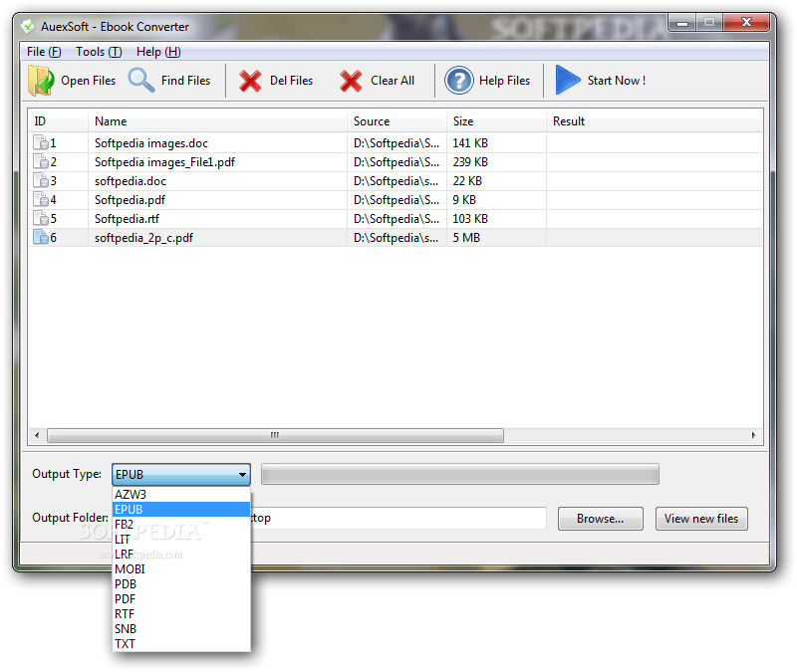Click the Del Files red X icon
The height and width of the screenshot is (672, 797).
point(250,81)
